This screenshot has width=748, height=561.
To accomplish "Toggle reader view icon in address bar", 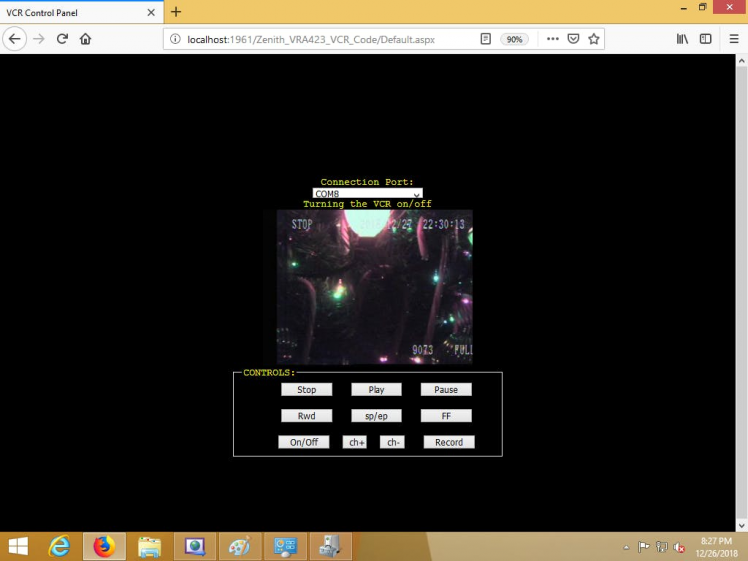I will [x=486, y=39].
